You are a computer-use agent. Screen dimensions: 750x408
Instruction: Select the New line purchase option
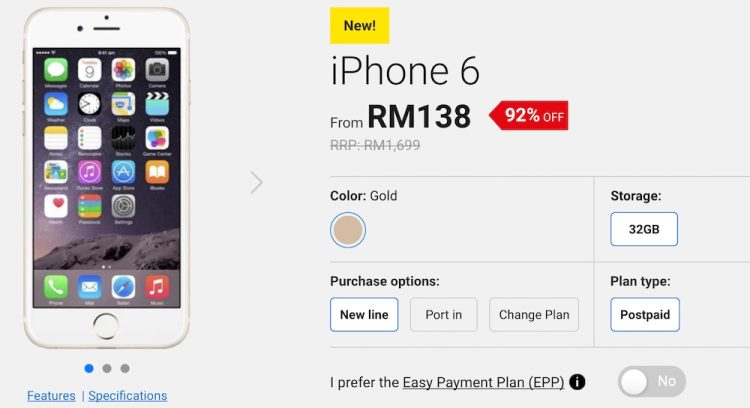364,315
